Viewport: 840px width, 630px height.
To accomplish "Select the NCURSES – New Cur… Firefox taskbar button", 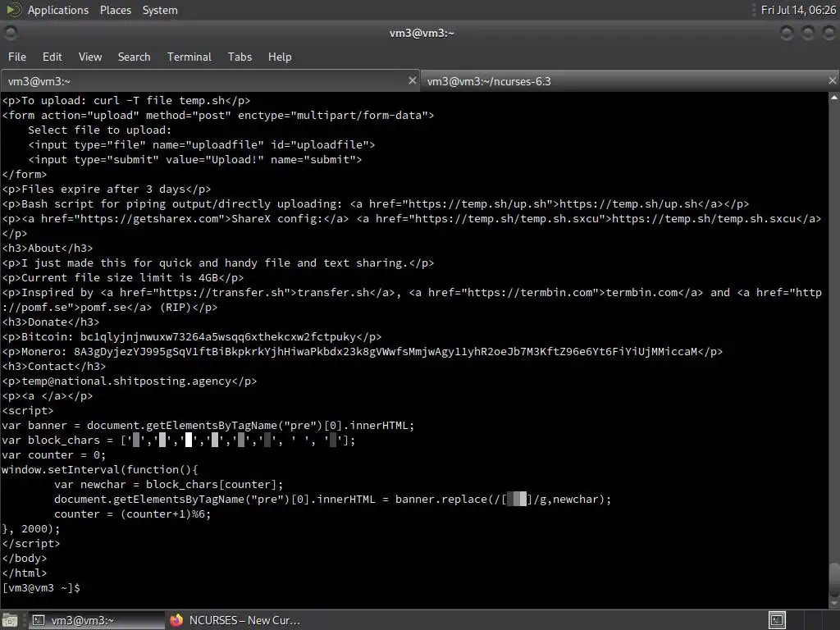I will [x=235, y=620].
